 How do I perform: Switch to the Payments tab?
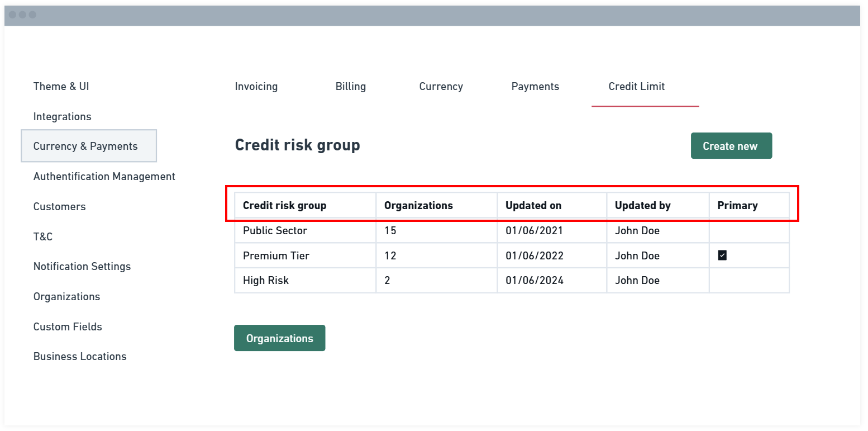click(535, 87)
